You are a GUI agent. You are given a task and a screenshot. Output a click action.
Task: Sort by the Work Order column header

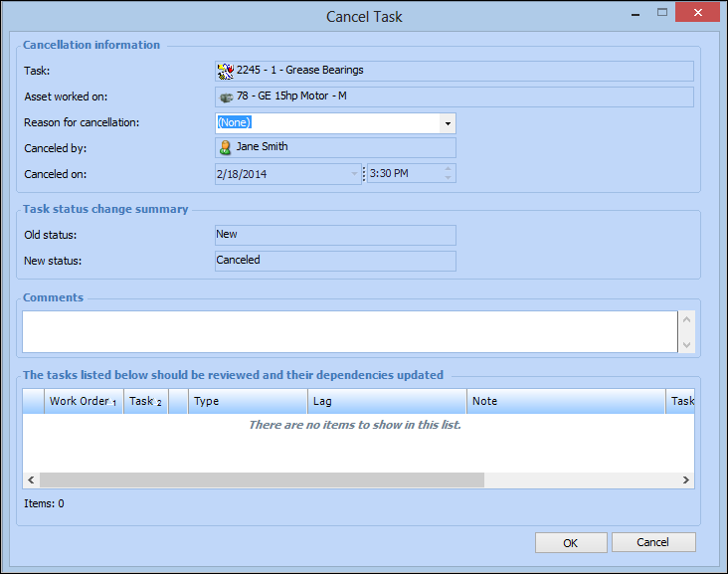tap(84, 401)
